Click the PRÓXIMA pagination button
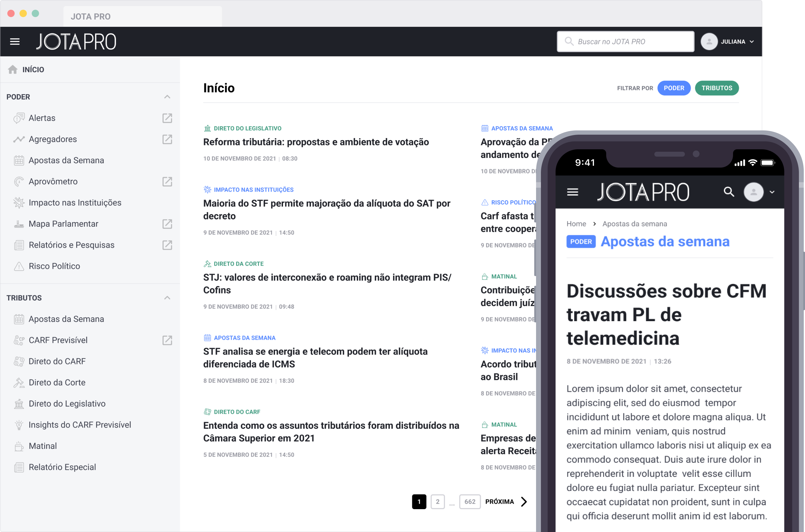The height and width of the screenshot is (532, 805). (500, 502)
